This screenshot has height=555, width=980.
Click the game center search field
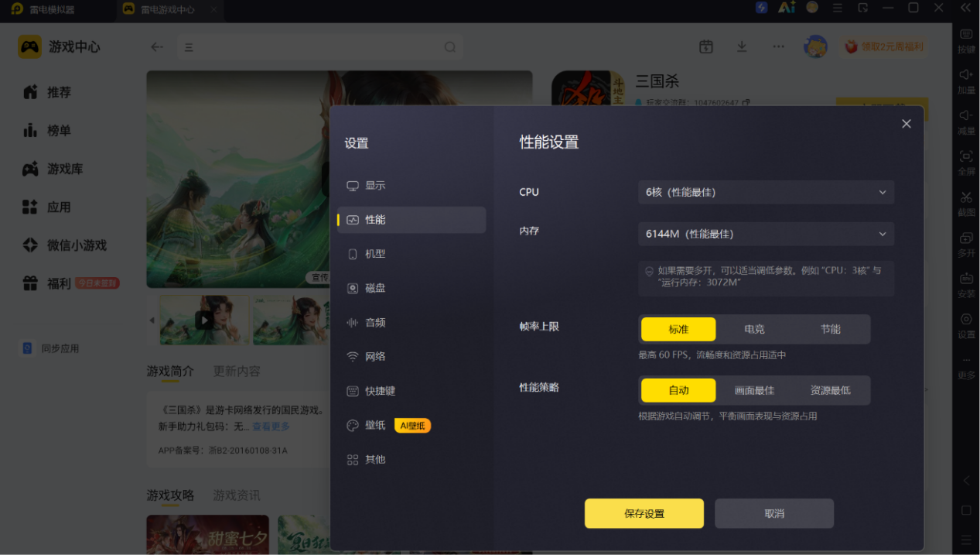320,47
